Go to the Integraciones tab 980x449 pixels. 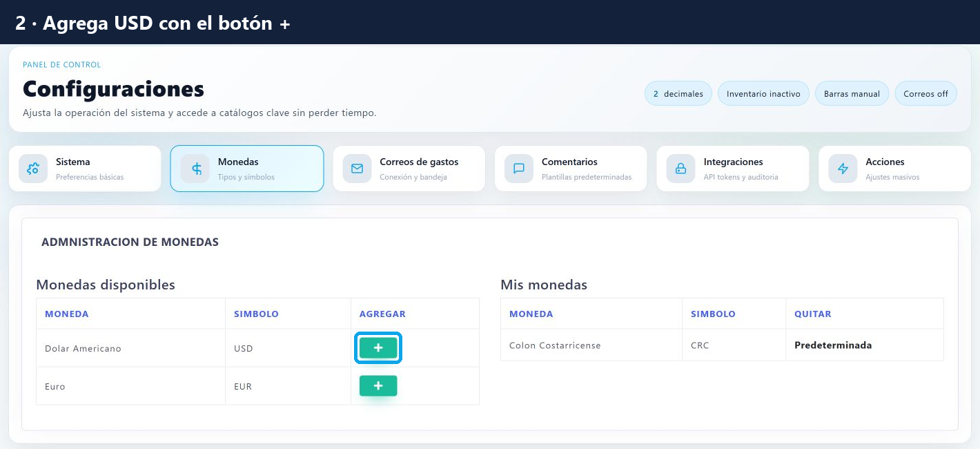point(733,169)
